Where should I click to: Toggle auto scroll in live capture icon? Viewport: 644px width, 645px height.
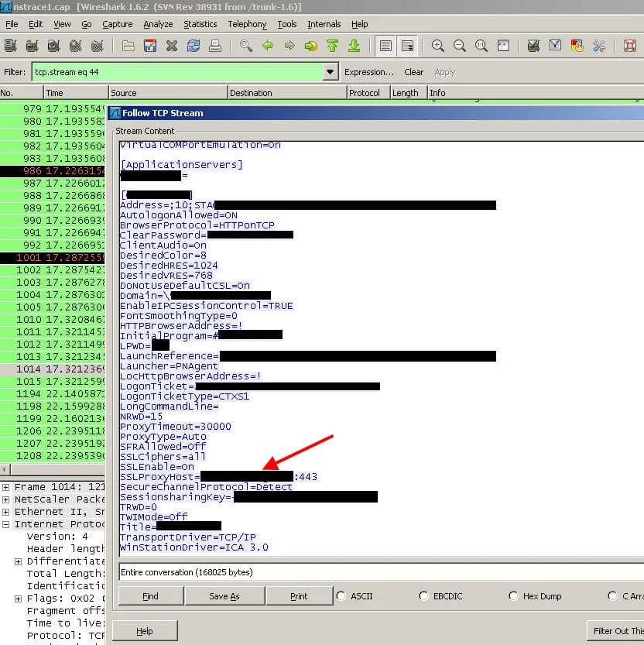pyautogui.click(x=407, y=45)
